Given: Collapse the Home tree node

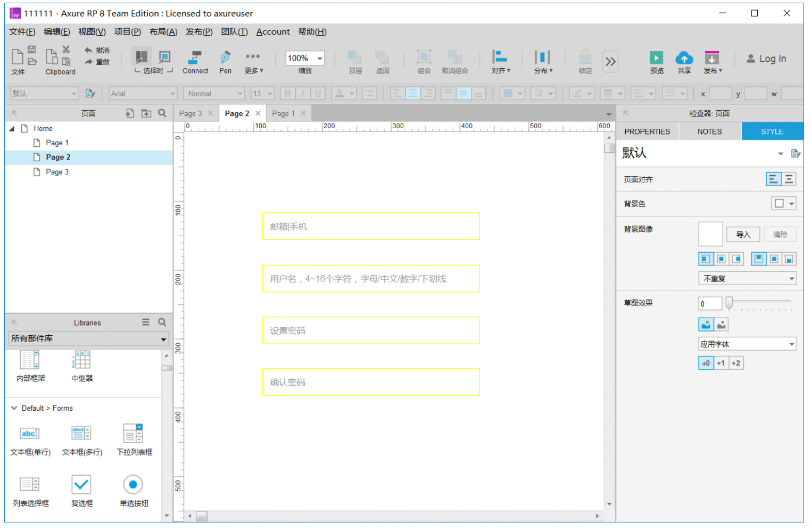Looking at the screenshot, I should (12, 129).
